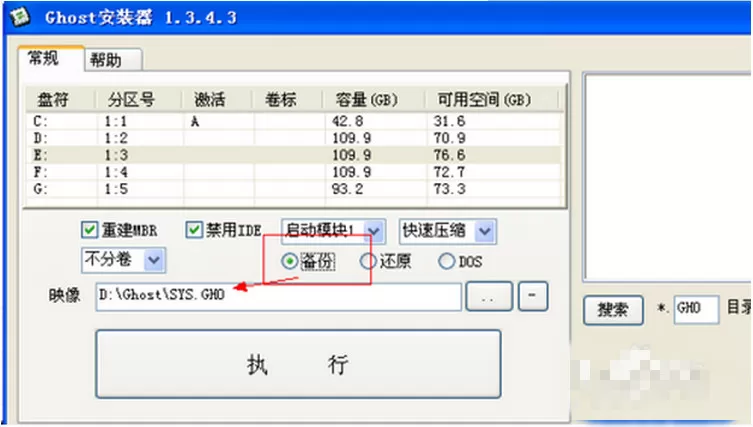
Task: Click the browse ".." button beside image path
Action: (x=489, y=296)
